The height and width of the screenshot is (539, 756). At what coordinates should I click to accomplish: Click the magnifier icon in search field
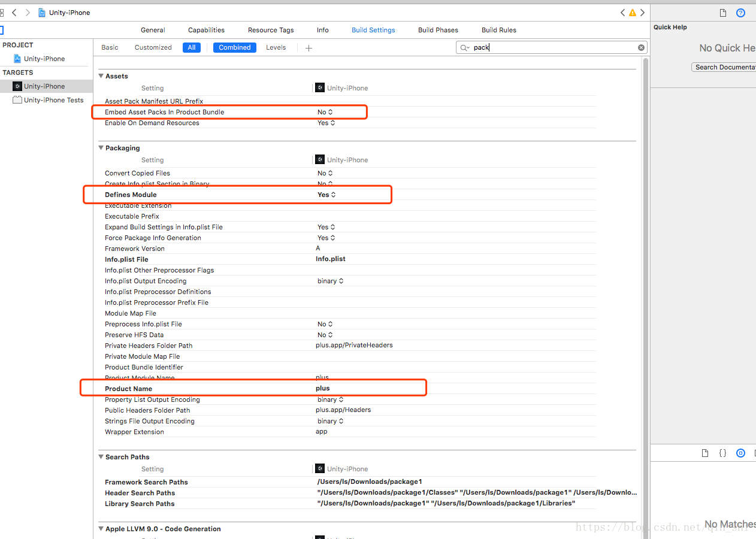(x=464, y=47)
